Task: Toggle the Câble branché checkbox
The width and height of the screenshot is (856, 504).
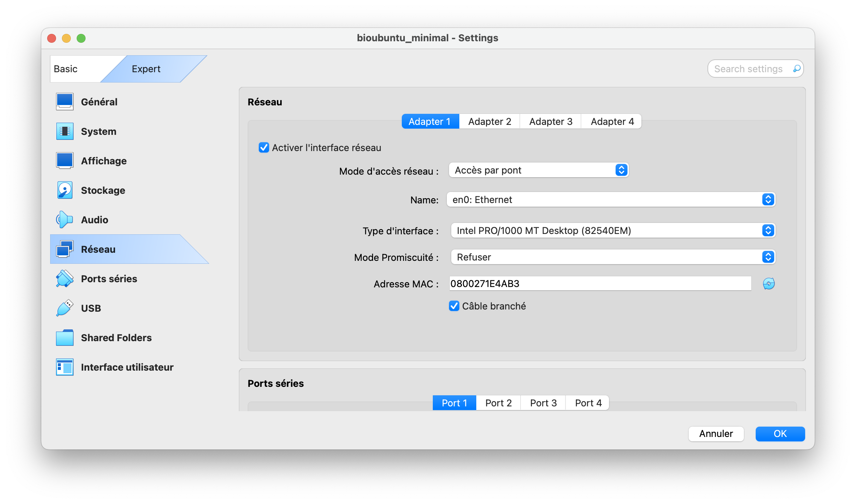Action: [454, 306]
